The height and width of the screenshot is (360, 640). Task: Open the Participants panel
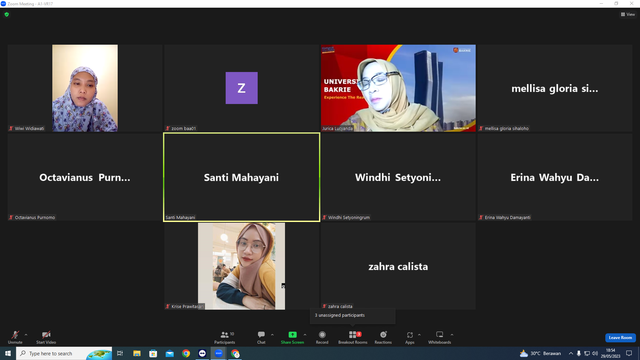click(x=224, y=337)
